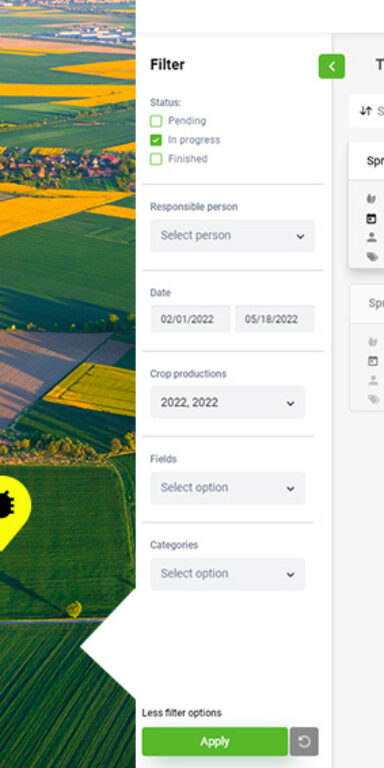Expand the Categories select option dropdown

point(228,574)
